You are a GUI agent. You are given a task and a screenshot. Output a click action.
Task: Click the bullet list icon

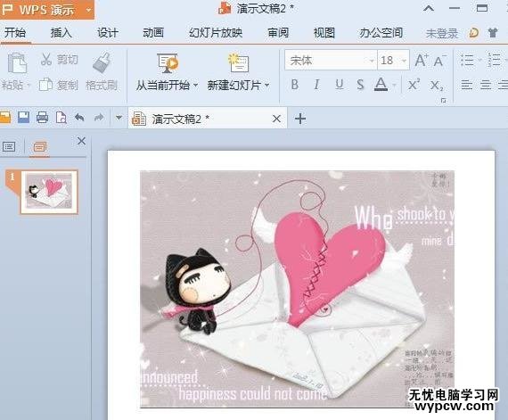coord(467,61)
